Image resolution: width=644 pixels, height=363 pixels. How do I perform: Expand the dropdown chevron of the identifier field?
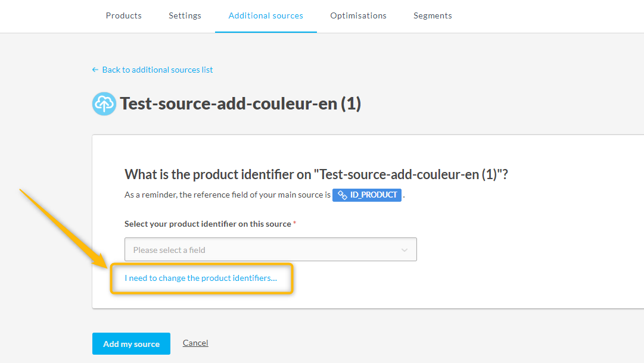point(405,250)
